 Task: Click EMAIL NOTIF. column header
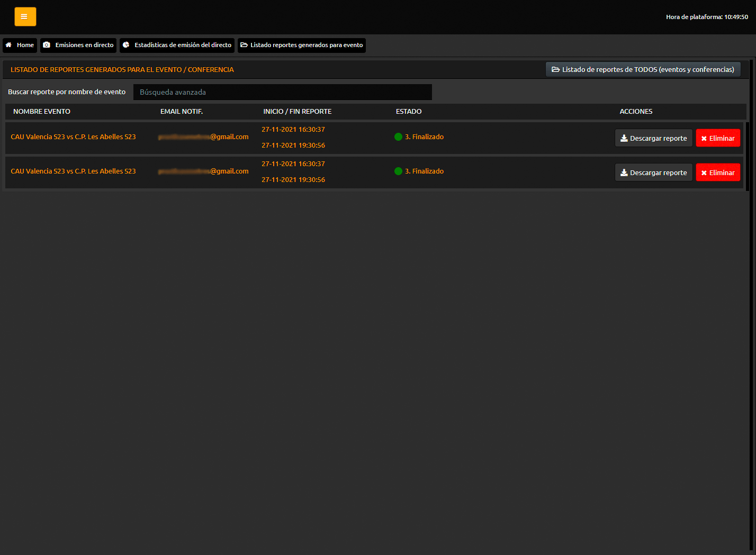(182, 112)
